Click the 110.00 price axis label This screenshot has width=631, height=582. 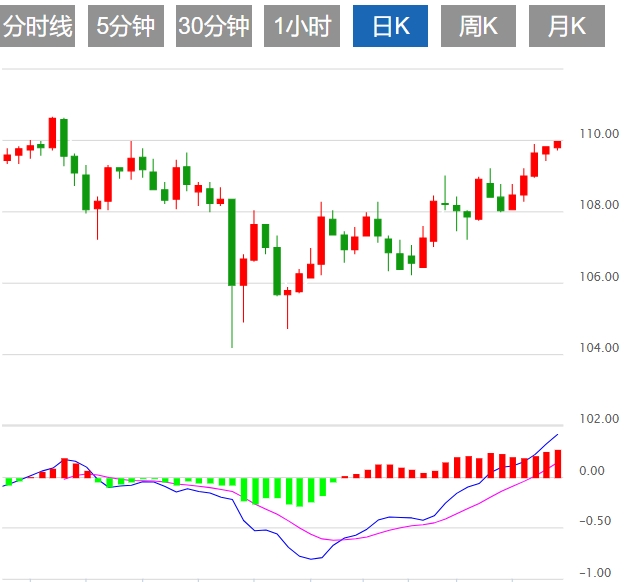pos(599,134)
